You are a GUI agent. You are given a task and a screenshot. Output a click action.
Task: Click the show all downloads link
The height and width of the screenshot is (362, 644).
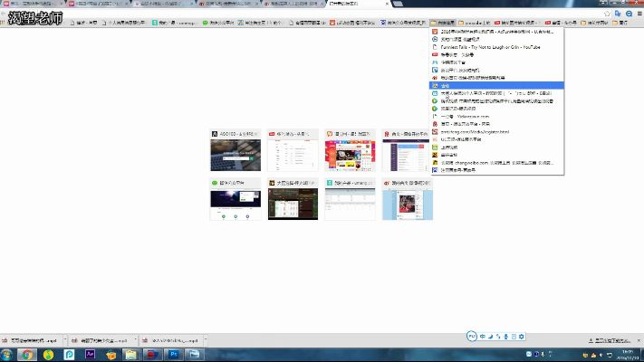pos(611,339)
